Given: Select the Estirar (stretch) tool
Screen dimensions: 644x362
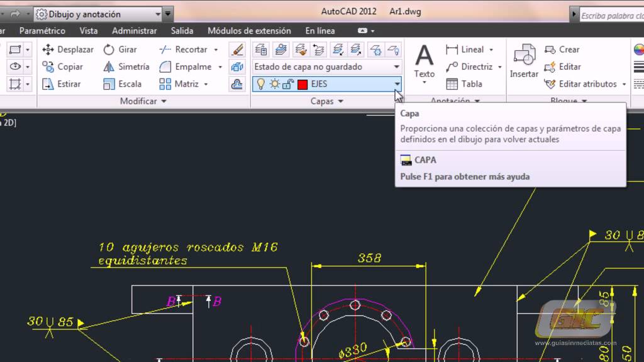Looking at the screenshot, I should click(61, 84).
